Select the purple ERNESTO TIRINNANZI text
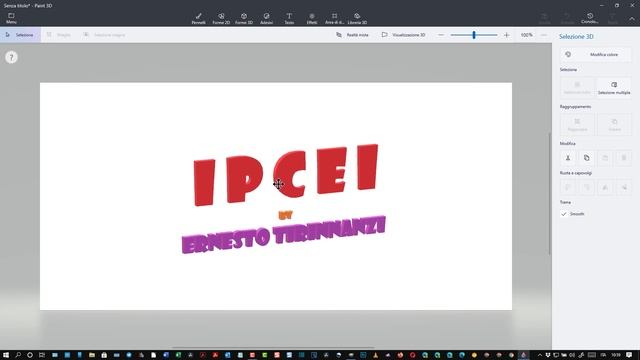This screenshot has height=360, width=640. 283,235
